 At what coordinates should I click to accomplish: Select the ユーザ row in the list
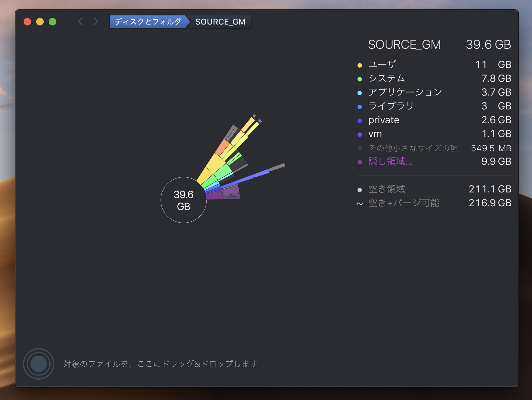[434, 64]
